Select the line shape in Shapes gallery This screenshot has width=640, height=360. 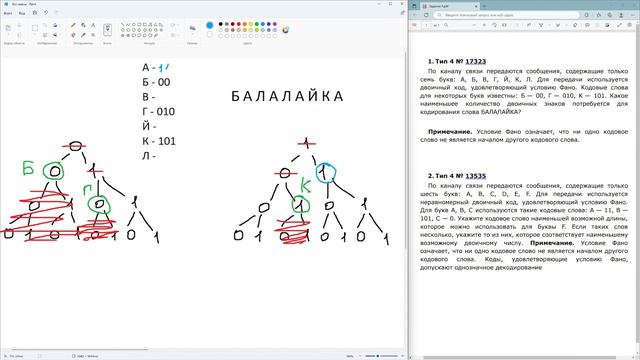tap(123, 25)
